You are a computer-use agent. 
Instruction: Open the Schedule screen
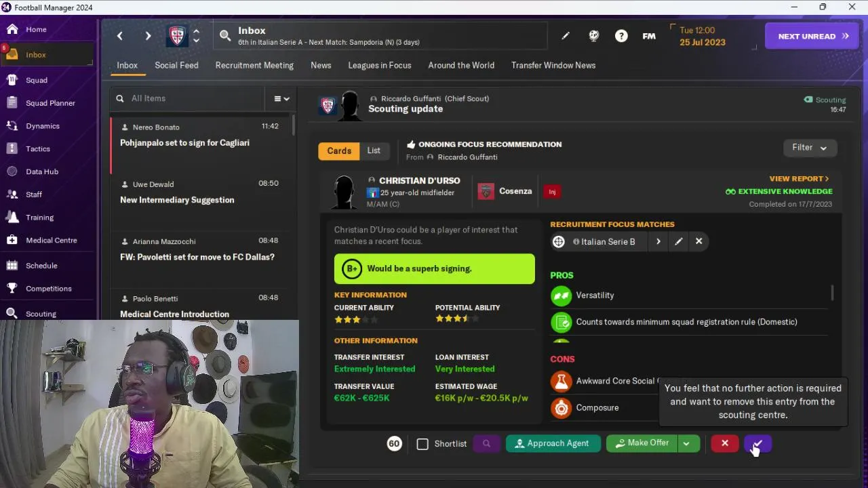point(41,266)
